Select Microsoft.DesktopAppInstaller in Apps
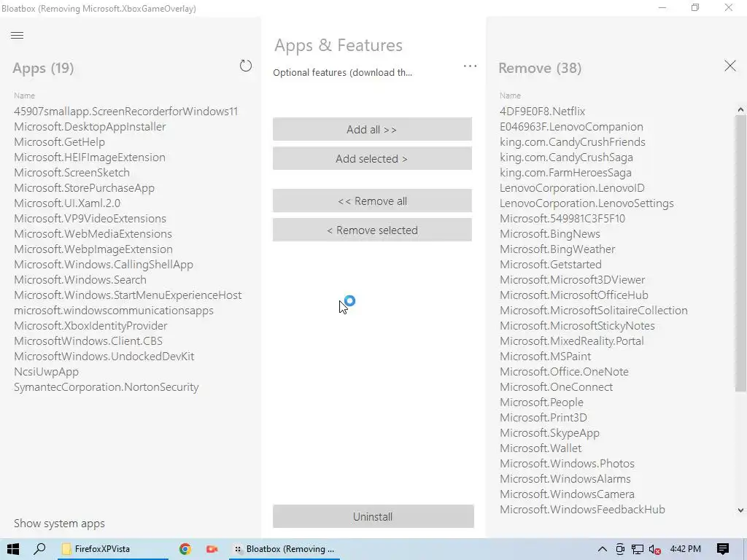Image resolution: width=747 pixels, height=560 pixels. pyautogui.click(x=90, y=127)
